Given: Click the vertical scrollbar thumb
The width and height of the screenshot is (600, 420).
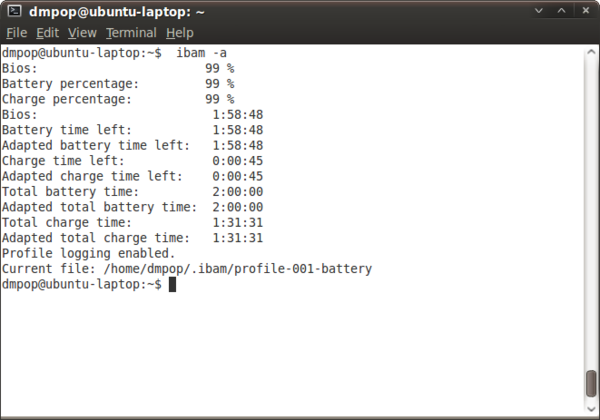Looking at the screenshot, I should click(591, 383).
